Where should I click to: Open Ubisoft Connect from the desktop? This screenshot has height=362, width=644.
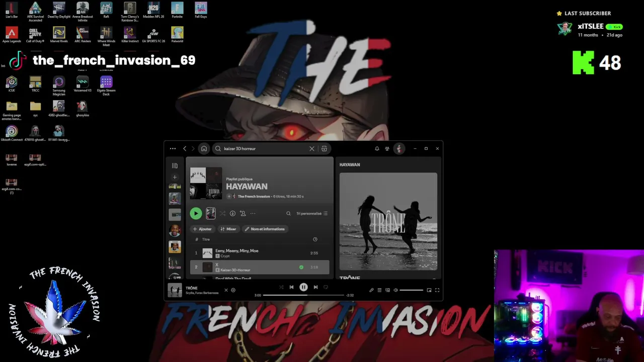coord(12,133)
